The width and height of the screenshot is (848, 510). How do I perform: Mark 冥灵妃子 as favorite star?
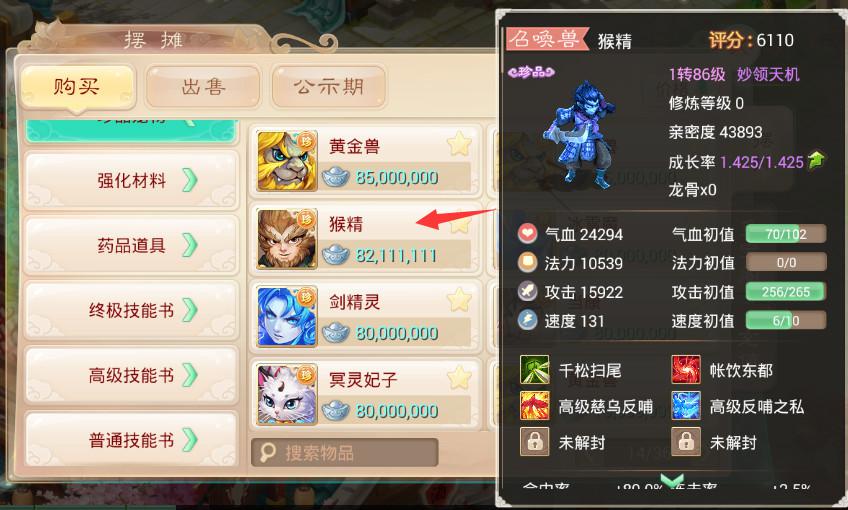coord(459,377)
